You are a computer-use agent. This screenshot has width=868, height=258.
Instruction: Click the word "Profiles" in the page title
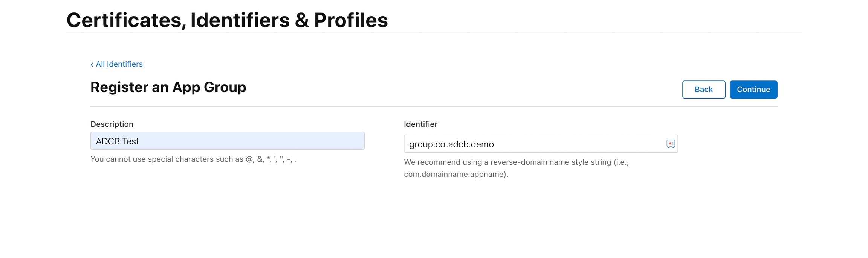(351, 20)
